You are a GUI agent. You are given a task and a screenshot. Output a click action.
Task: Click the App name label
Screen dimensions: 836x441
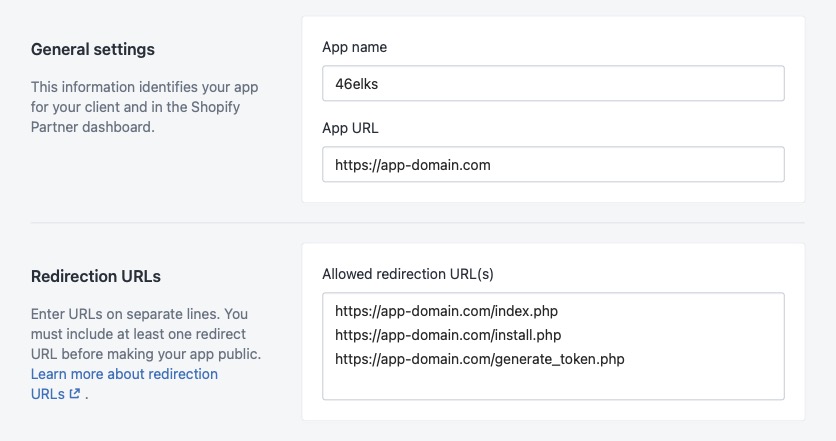pos(354,47)
